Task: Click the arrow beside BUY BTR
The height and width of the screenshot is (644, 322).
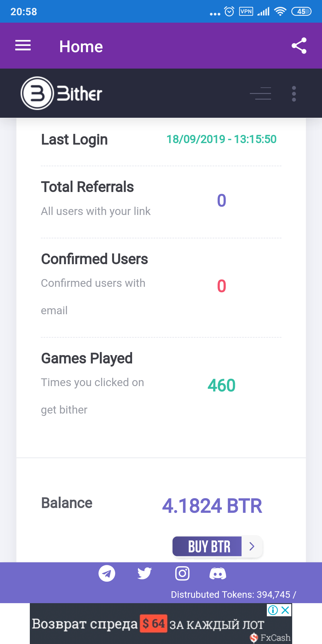Action: [252, 546]
